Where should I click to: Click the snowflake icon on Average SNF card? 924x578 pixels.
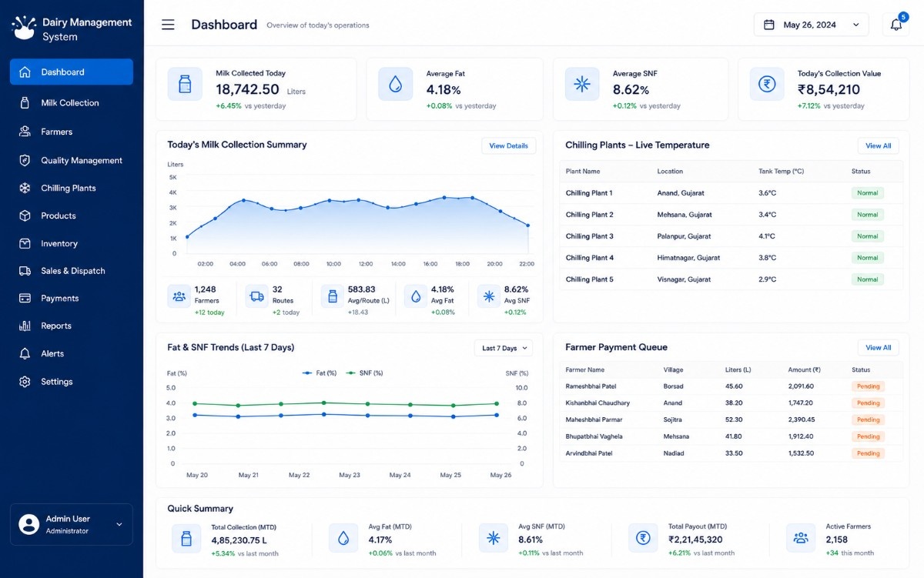point(582,84)
